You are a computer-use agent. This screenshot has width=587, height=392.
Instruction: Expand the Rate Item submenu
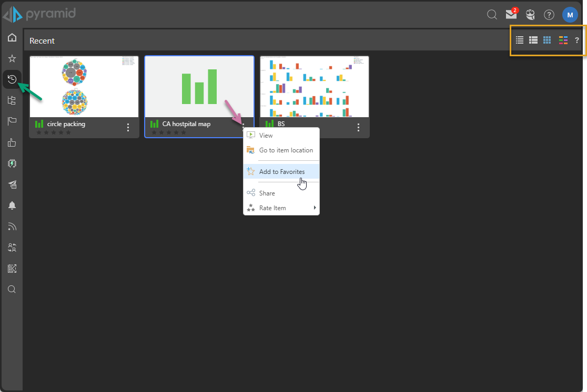click(281, 208)
